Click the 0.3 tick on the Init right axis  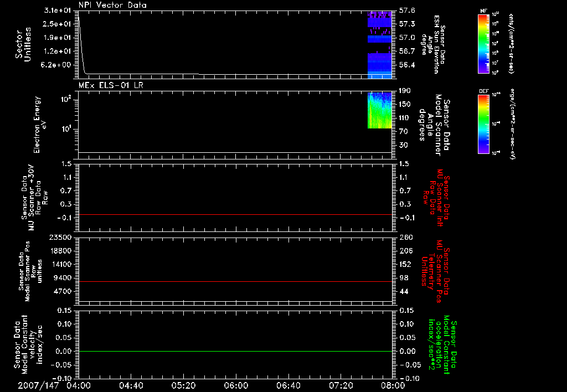[x=405, y=204]
